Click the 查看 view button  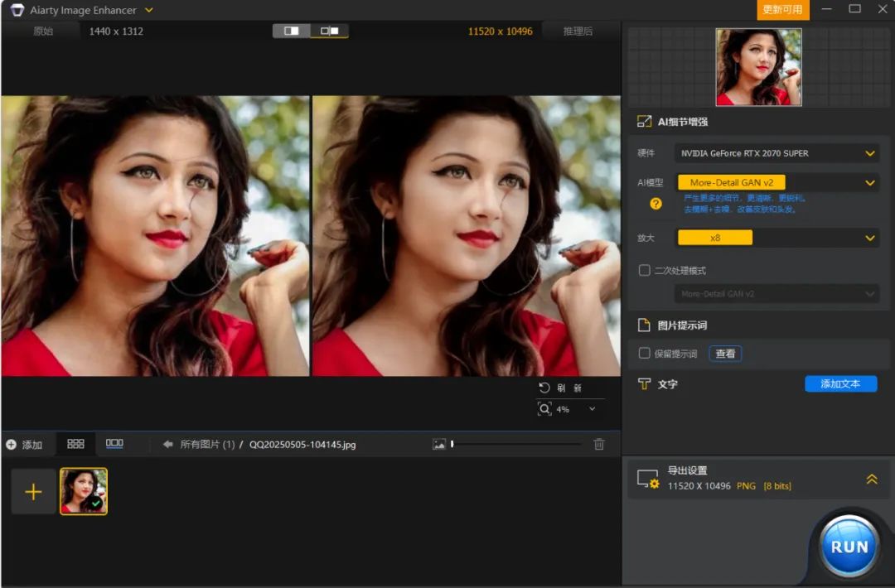[725, 354]
